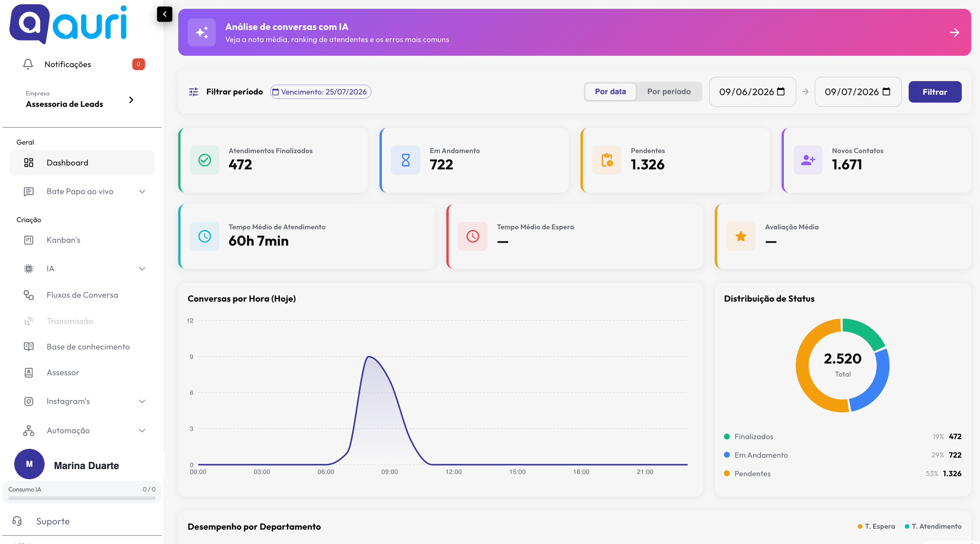Screen dimensions: 980x544
Task: Switch filter mode to Por data
Action: tap(610, 92)
